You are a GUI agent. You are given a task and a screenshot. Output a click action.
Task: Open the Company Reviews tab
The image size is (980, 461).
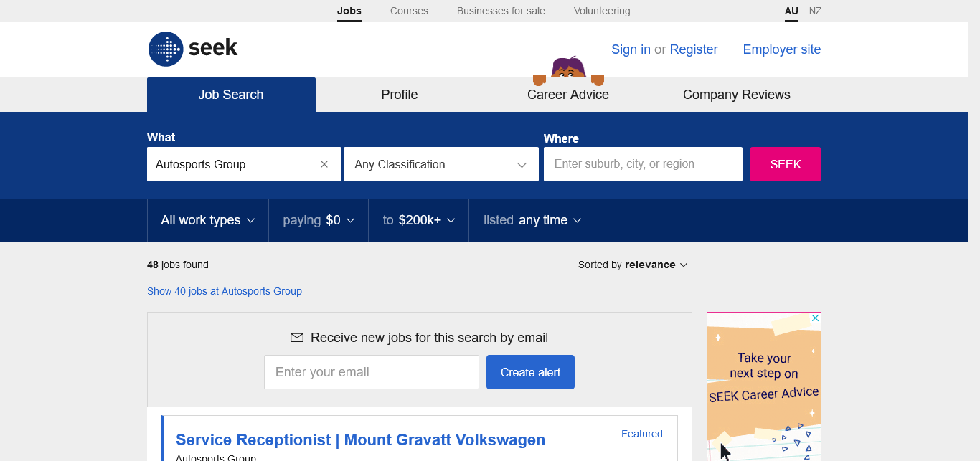coord(736,95)
